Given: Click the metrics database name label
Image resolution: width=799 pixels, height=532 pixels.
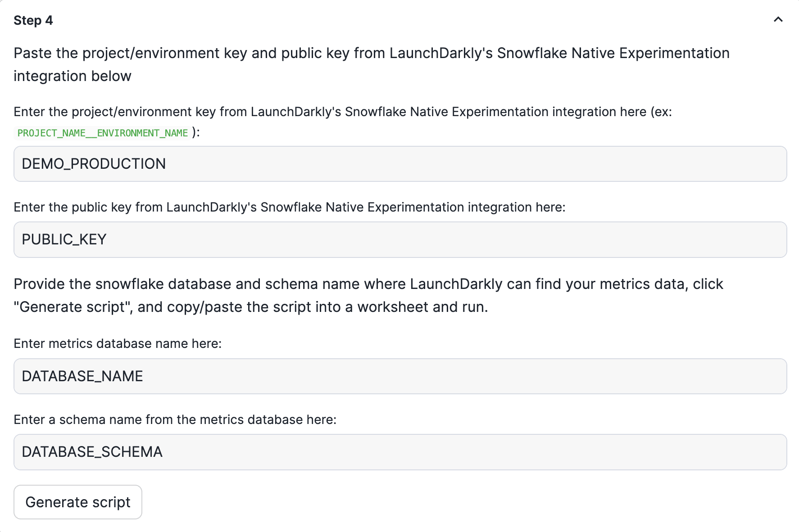Looking at the screenshot, I should (x=118, y=343).
